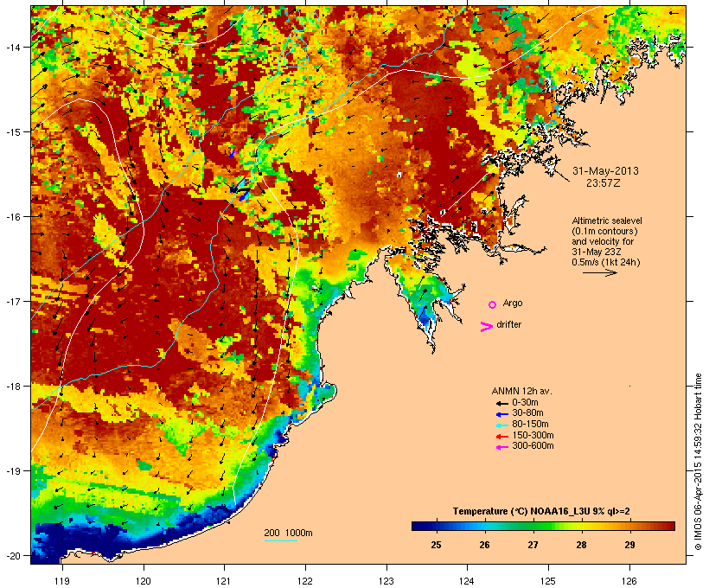
Task: Click the magenta 300-600m arrow legend symbol
Action: coord(502,447)
